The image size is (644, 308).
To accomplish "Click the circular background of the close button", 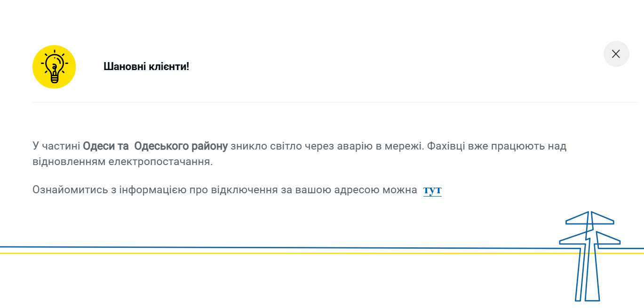I will click(616, 54).
